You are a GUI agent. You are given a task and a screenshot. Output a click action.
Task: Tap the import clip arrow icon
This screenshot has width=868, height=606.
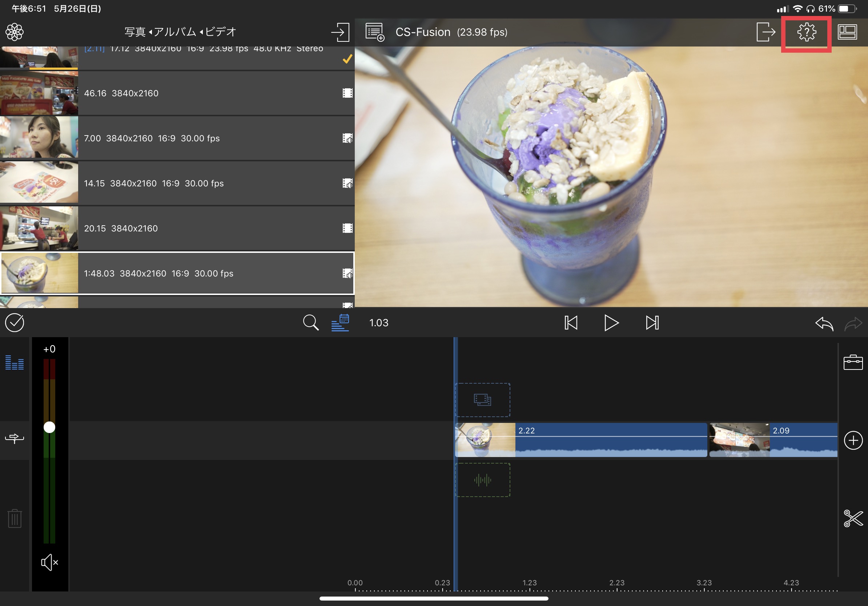click(340, 32)
